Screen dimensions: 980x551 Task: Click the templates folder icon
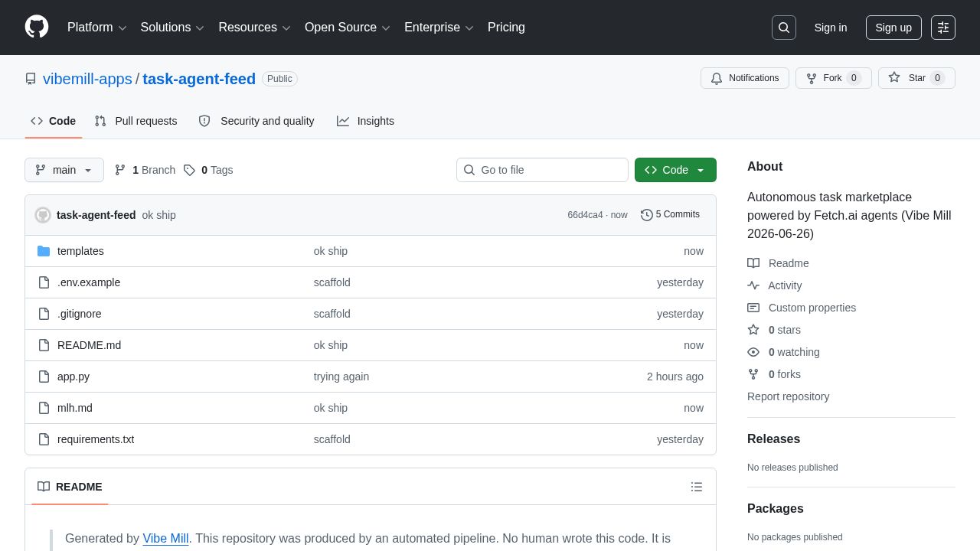pyautogui.click(x=44, y=251)
